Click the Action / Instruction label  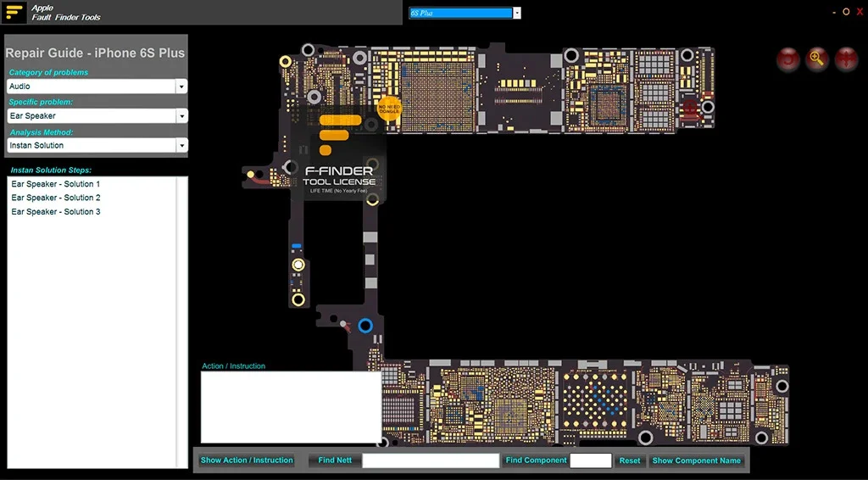[233, 366]
